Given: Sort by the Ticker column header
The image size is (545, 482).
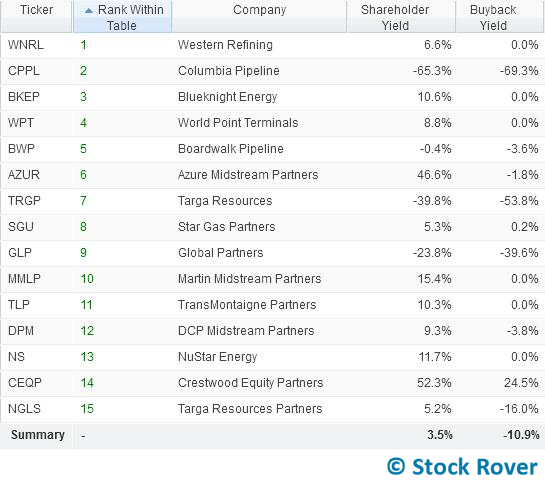Looking at the screenshot, I should click(x=36, y=17).
